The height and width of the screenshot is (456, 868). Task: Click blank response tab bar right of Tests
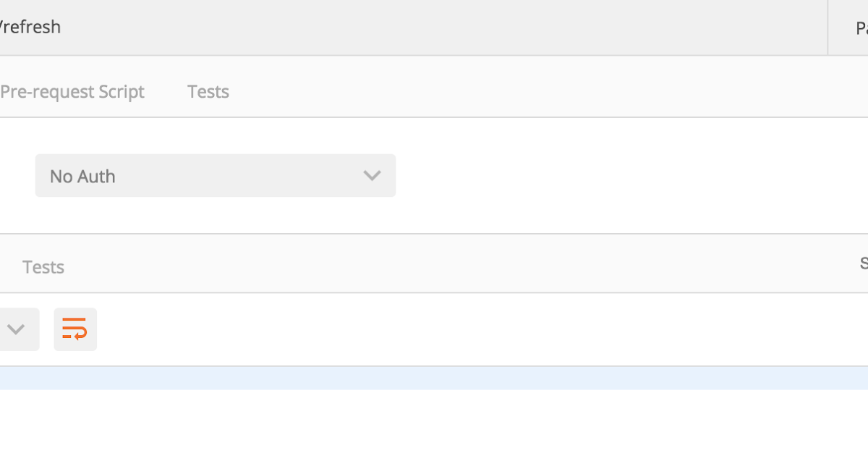pyautogui.click(x=434, y=267)
